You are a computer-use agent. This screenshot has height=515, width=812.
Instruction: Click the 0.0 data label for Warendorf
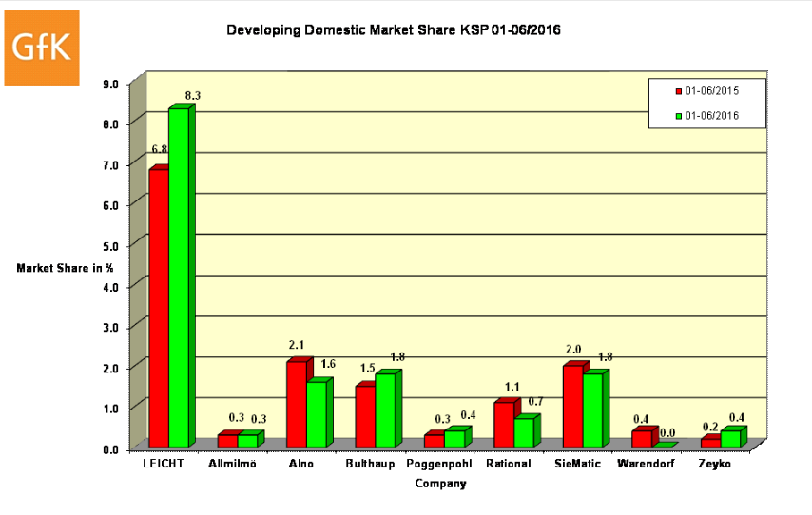coord(667,433)
